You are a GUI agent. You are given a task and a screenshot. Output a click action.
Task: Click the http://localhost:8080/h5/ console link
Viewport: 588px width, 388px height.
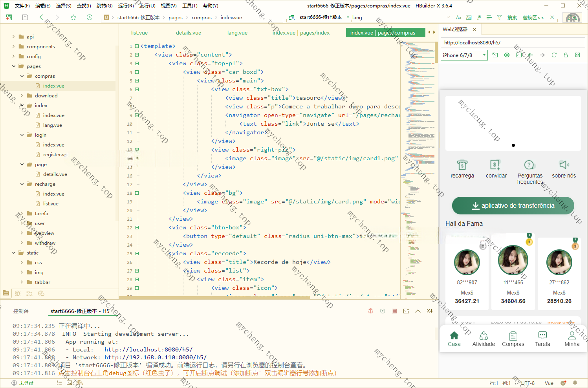coord(148,350)
